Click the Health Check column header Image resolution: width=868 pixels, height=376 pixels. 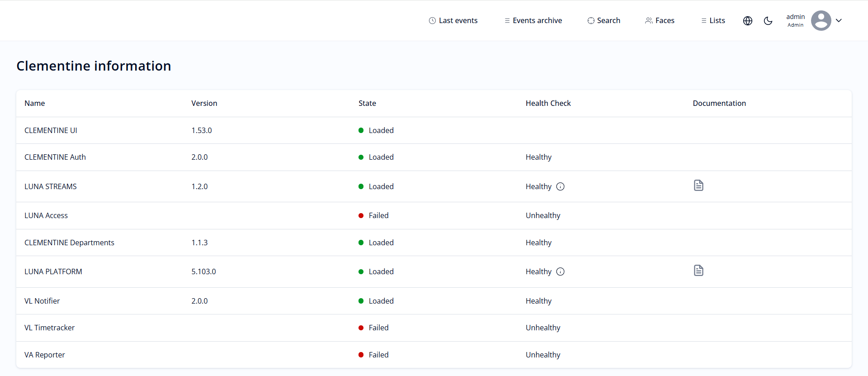tap(548, 103)
